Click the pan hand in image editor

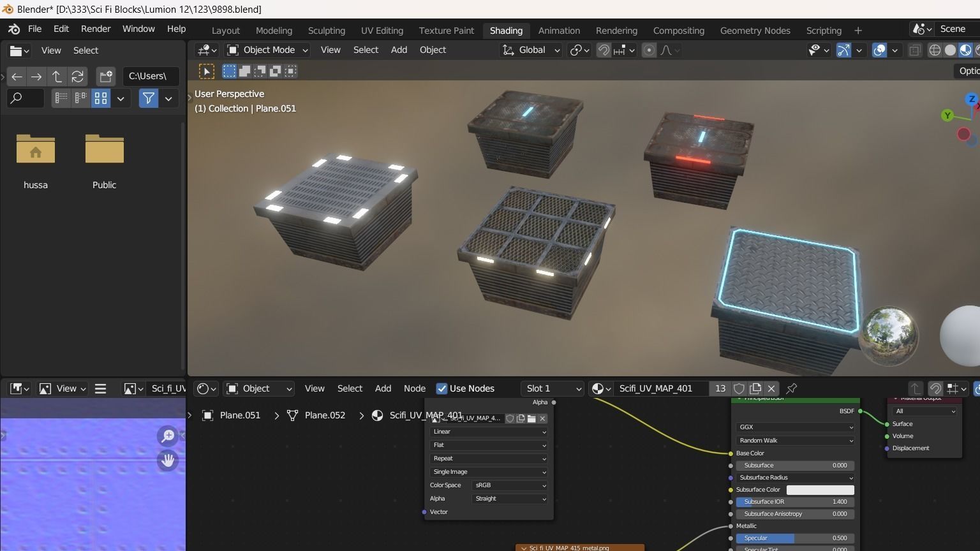click(x=168, y=460)
